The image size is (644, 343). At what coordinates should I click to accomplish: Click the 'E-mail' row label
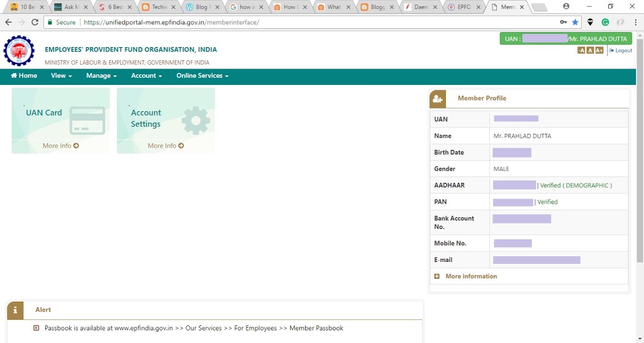coord(443,259)
